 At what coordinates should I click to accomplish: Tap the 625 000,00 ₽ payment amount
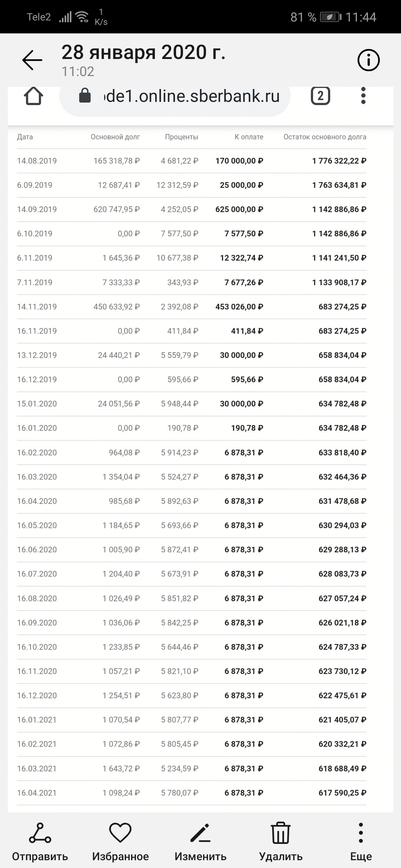point(239,210)
